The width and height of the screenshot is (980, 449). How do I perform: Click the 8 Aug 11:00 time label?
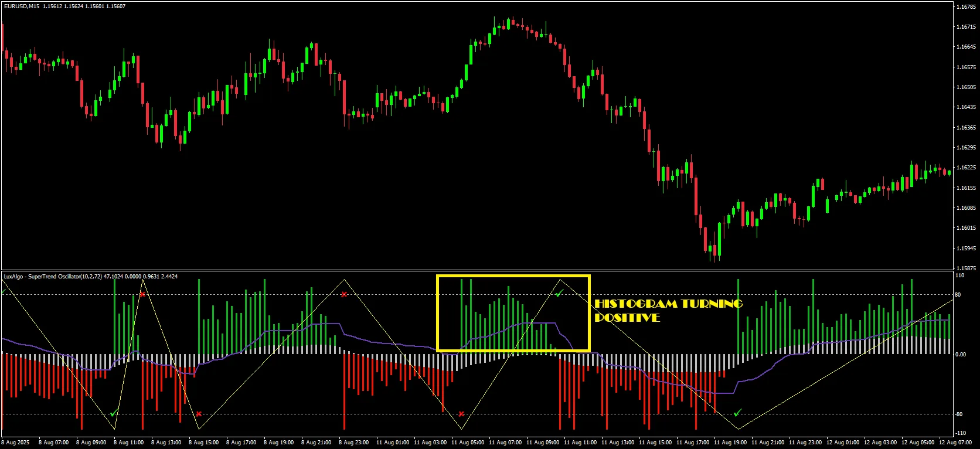tap(128, 443)
